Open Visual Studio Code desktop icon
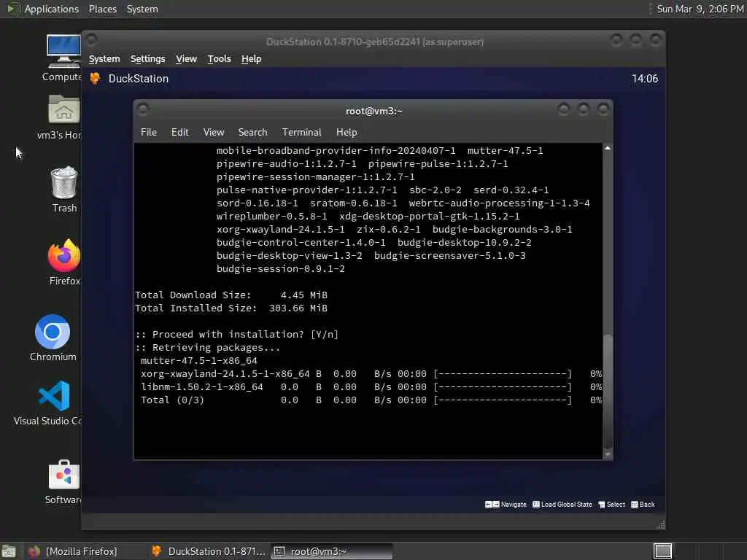 pos(54,396)
